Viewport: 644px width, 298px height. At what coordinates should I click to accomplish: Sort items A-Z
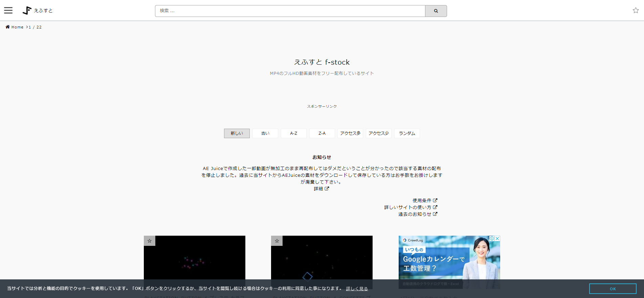tap(294, 133)
